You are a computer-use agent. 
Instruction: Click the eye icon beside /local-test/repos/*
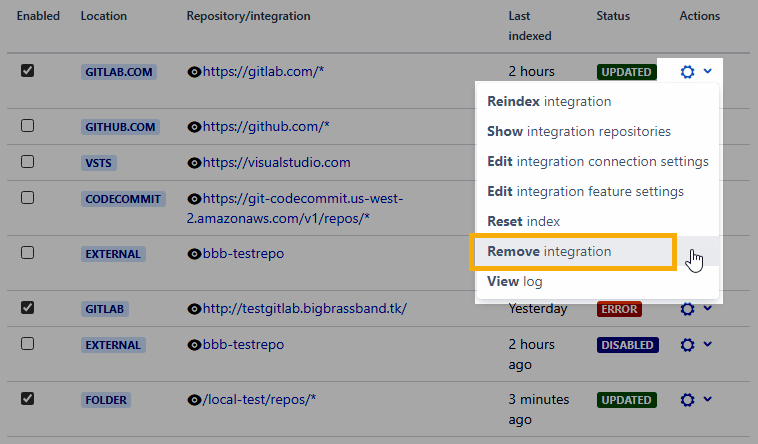tap(194, 400)
